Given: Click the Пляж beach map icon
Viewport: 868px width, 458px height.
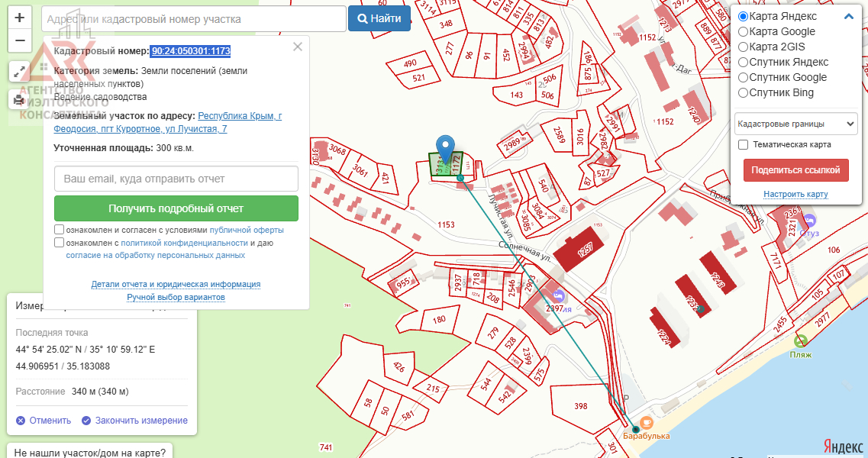Looking at the screenshot, I should (800, 341).
